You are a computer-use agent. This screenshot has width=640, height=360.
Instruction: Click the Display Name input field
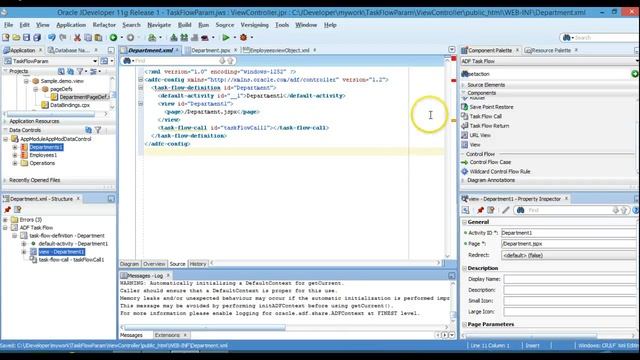click(x=570, y=279)
